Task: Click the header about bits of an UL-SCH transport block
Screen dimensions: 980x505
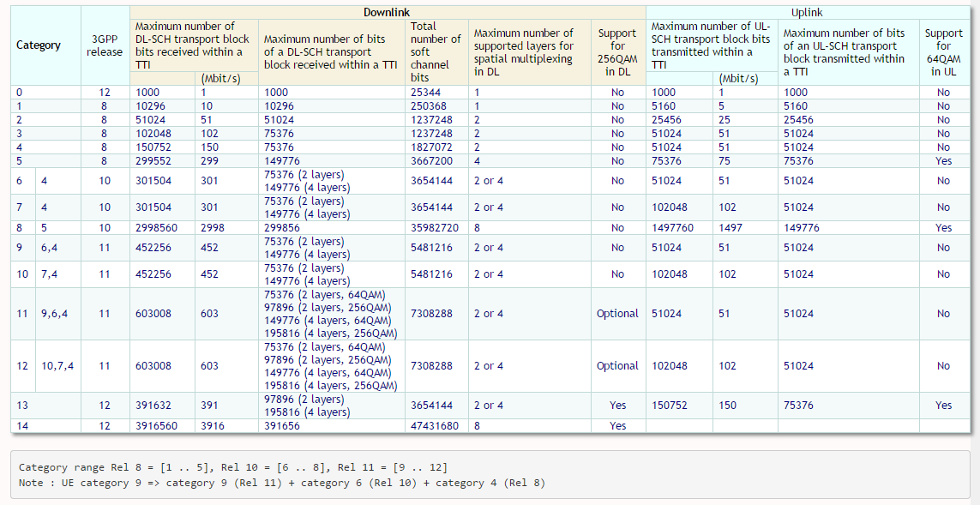Action: pos(848,52)
